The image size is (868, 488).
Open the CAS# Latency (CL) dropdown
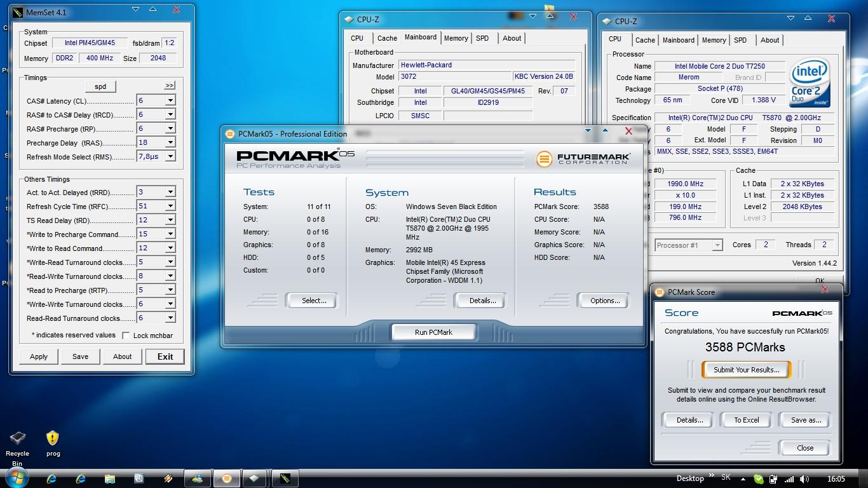(170, 100)
